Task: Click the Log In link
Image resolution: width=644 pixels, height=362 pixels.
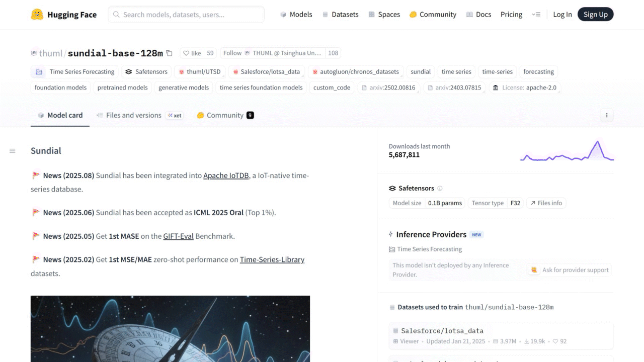Action: (x=562, y=15)
